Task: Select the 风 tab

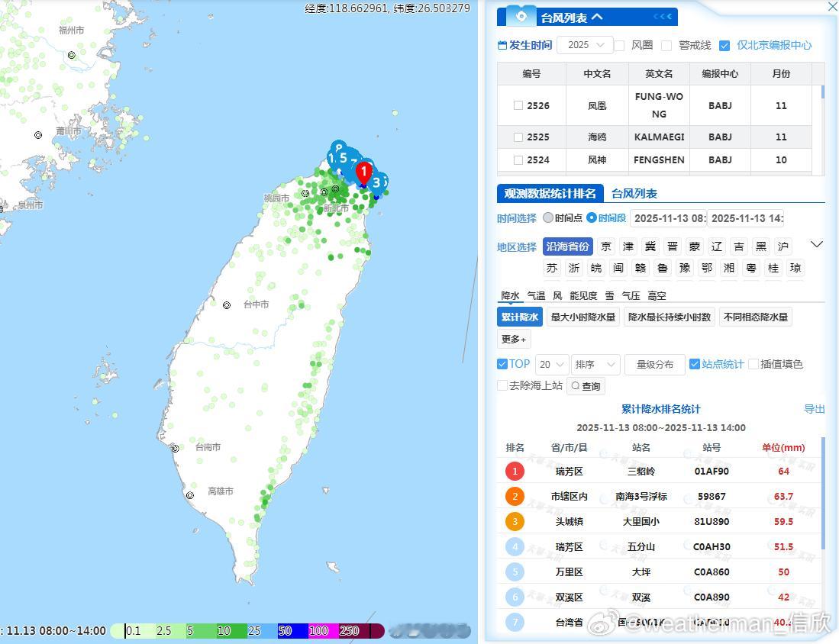Action: 557,296
